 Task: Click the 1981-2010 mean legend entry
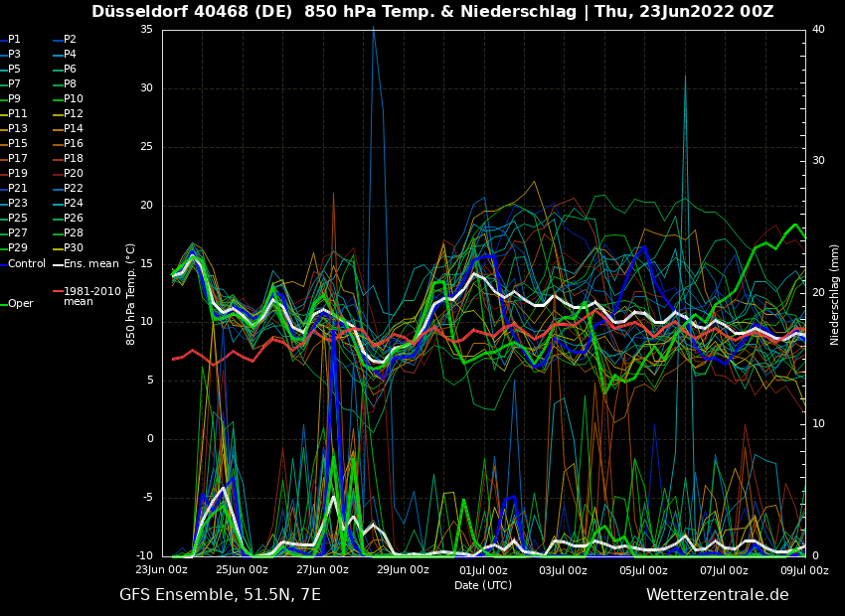click(91, 296)
